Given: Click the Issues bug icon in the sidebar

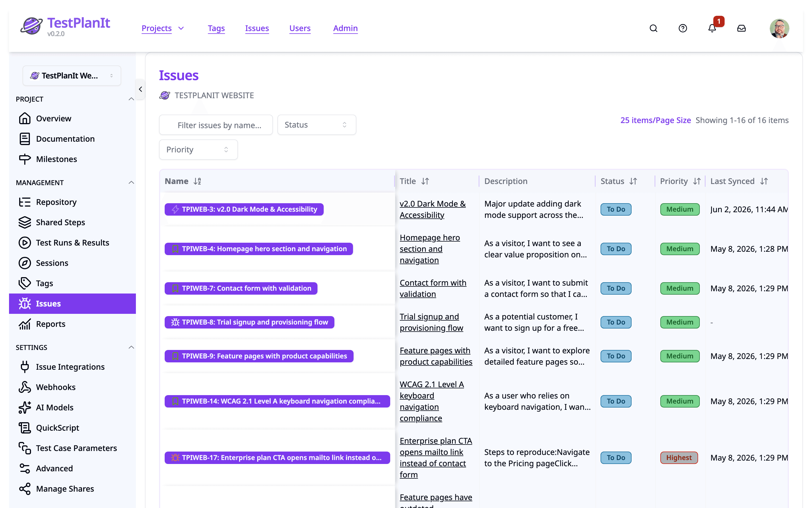Looking at the screenshot, I should [25, 304].
